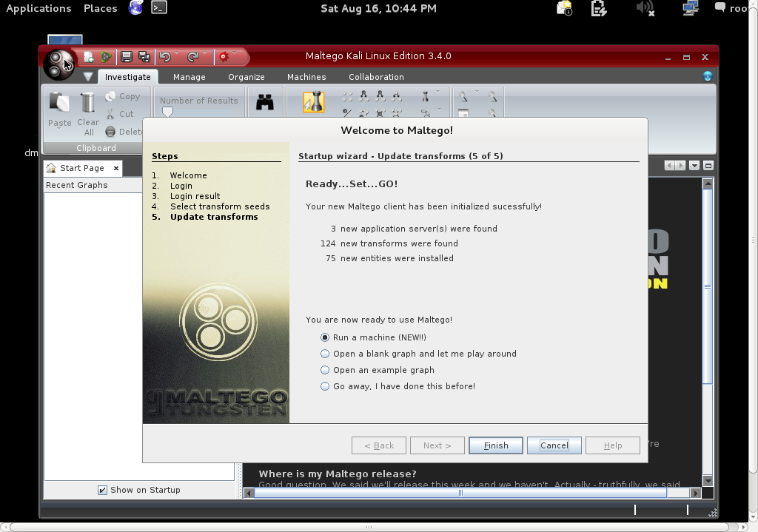Viewport: 758px width, 532px height.
Task: Open the Collaboration ribbon tab
Action: (x=376, y=77)
